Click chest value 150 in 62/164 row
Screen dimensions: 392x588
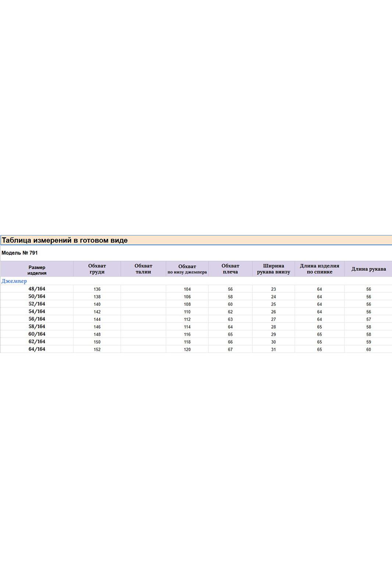coord(97,342)
